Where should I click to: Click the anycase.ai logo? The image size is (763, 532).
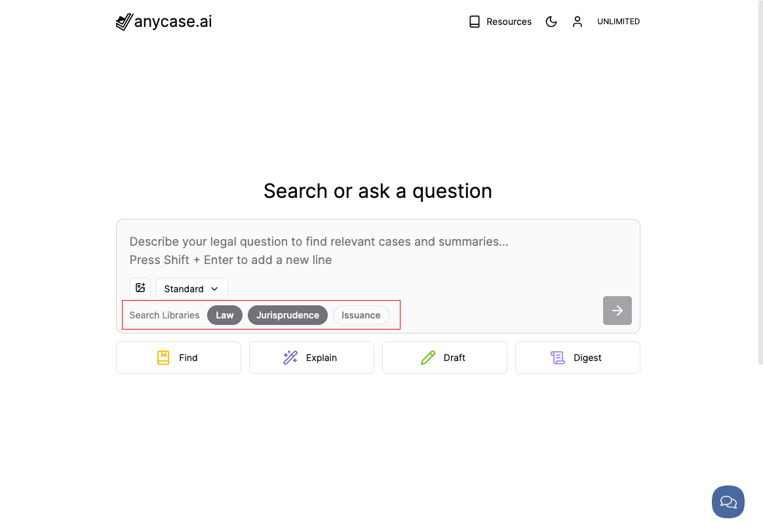[x=164, y=22]
